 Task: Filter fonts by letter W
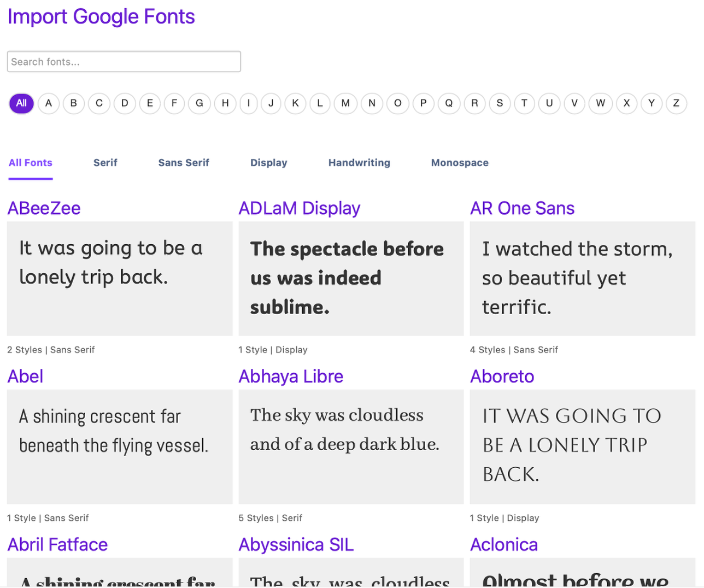(600, 103)
